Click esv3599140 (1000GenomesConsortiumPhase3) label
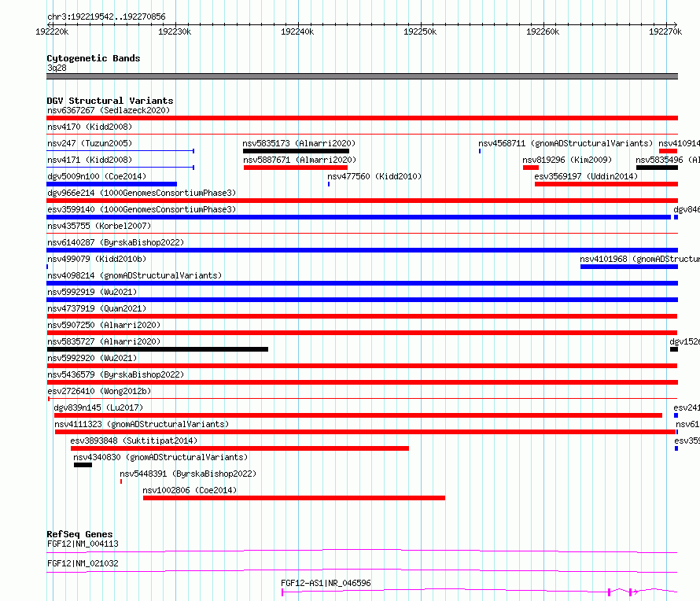Screen dimensions: 700x601 (142, 209)
